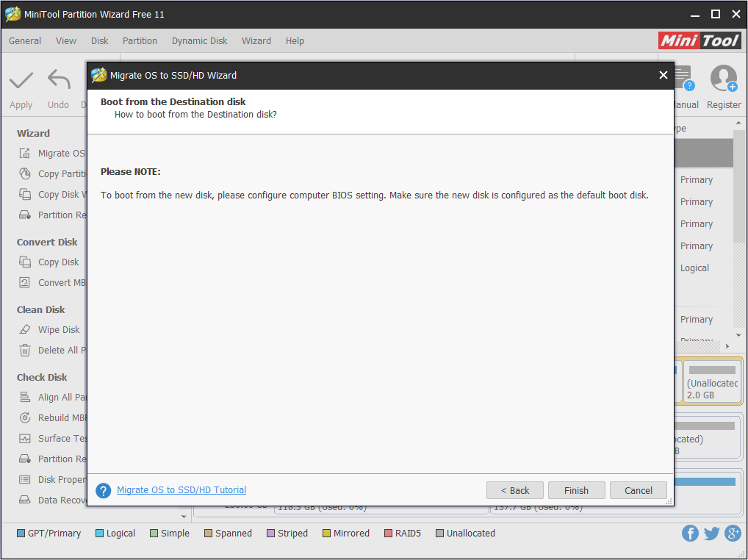The image size is (748, 560).
Task: Open the Partition menu
Action: coord(140,41)
